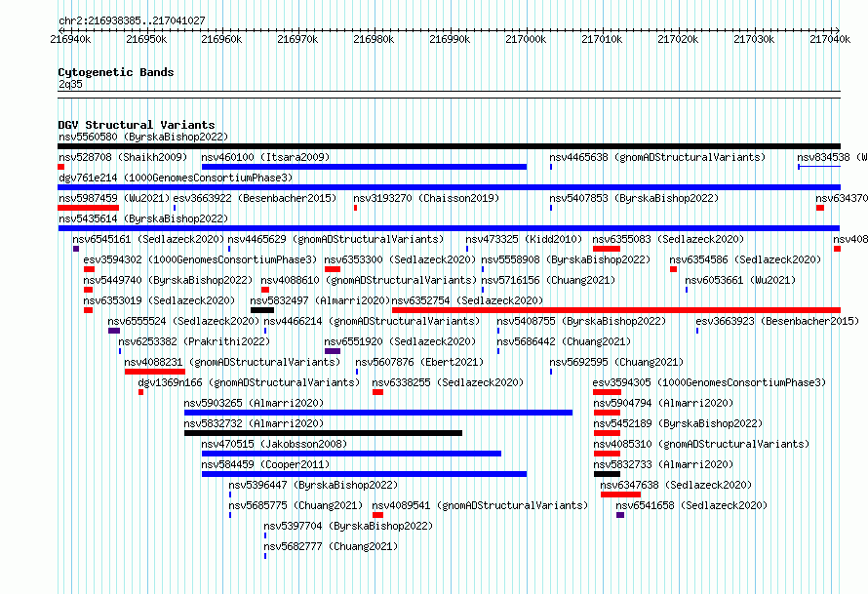Click dgv1369n166 gnomADStructuralVariants label
This screenshot has height=594, width=868.
pyautogui.click(x=249, y=382)
